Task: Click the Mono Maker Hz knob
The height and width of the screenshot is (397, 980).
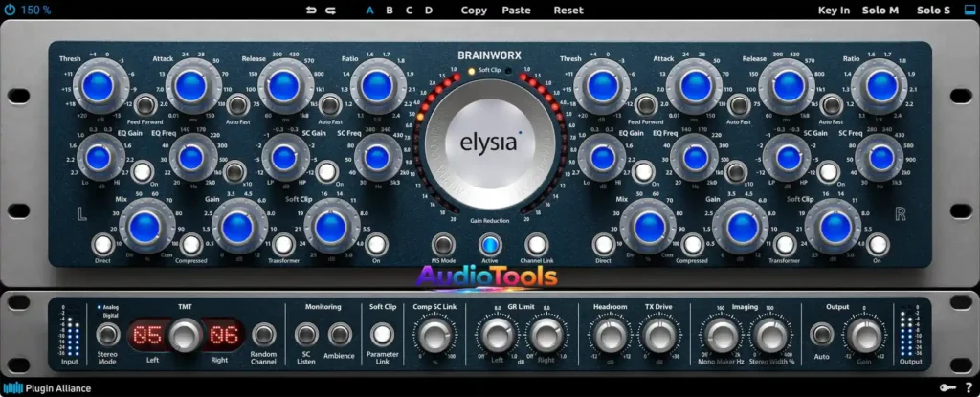Action: 722,336
